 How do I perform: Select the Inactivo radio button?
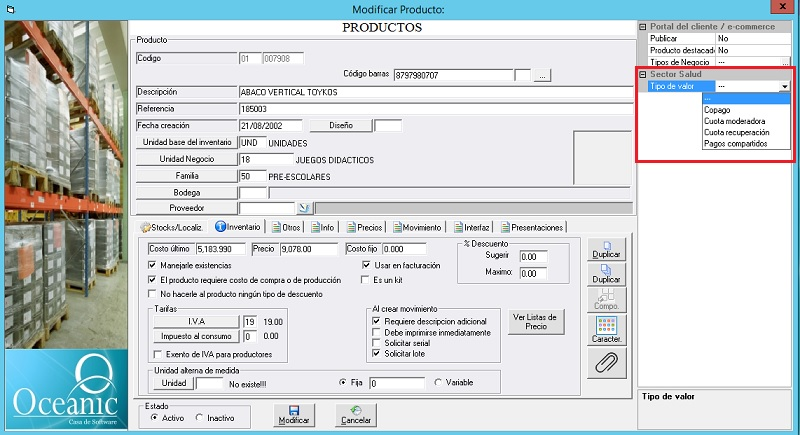click(200, 417)
